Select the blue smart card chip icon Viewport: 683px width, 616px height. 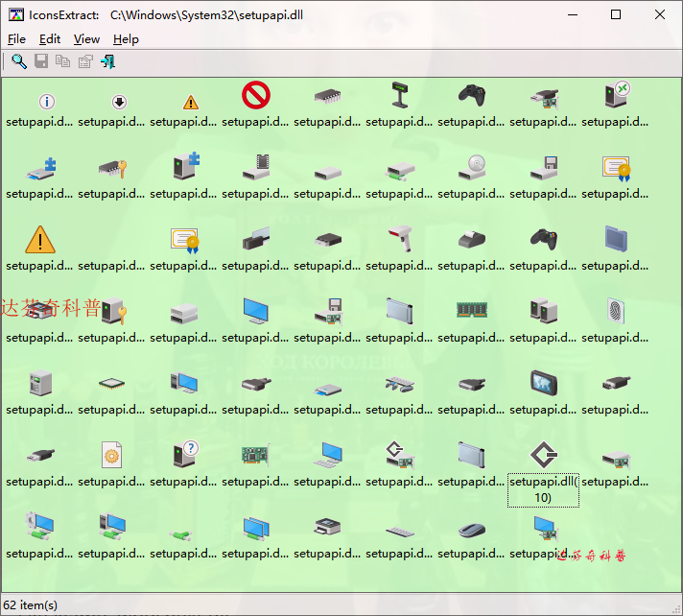pos(616,239)
